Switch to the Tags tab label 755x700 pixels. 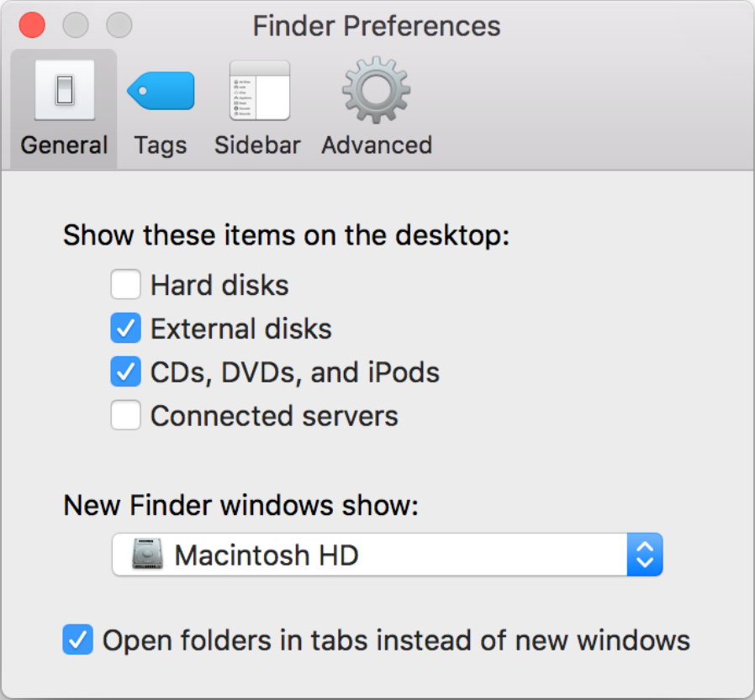pyautogui.click(x=161, y=145)
